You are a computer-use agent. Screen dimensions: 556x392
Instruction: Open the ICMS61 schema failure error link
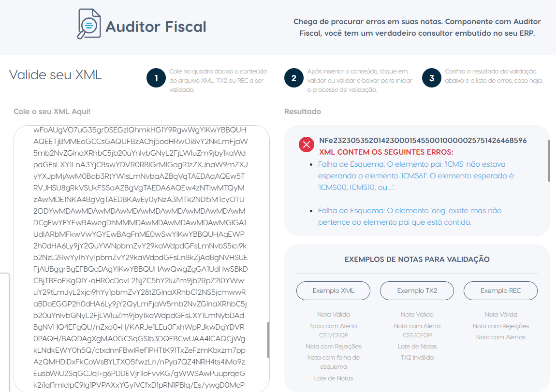tap(416, 176)
